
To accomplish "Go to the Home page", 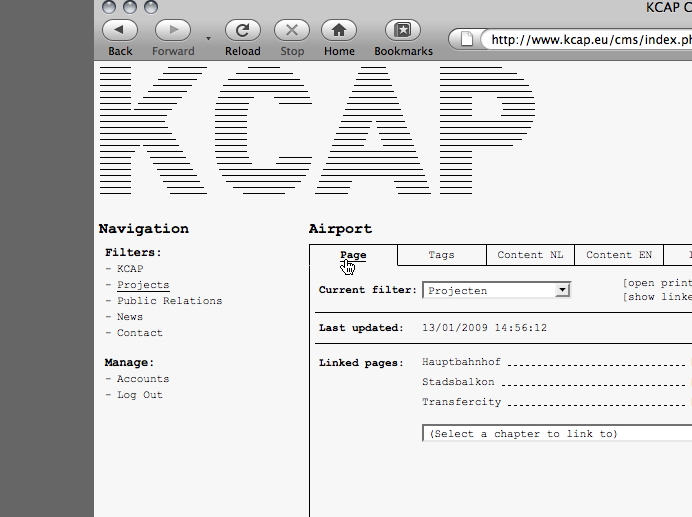I will 339,31.
